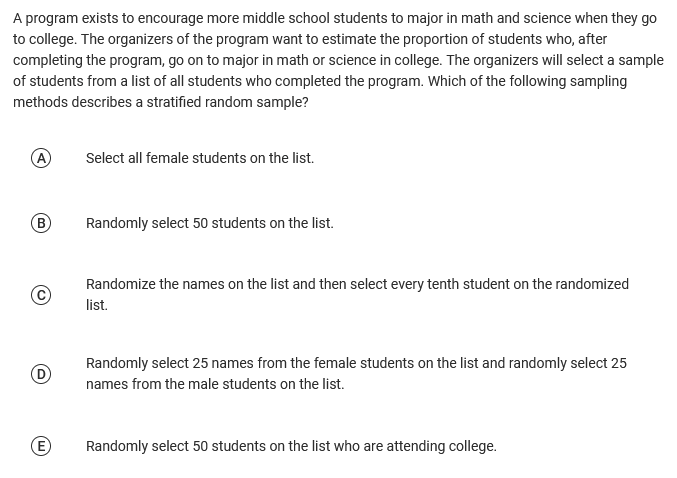
Task: Click "Select all female students on the list" text
Action: pos(200,158)
